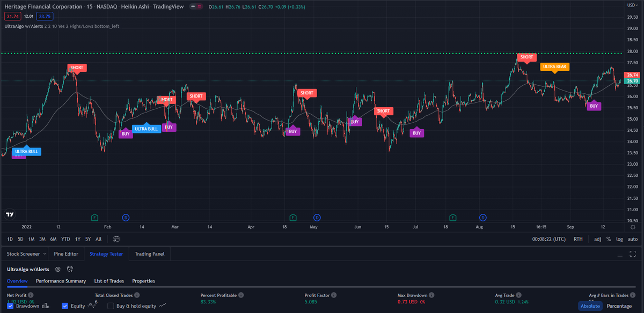
Task: Switch to Performance Summary tab
Action: coord(61,281)
